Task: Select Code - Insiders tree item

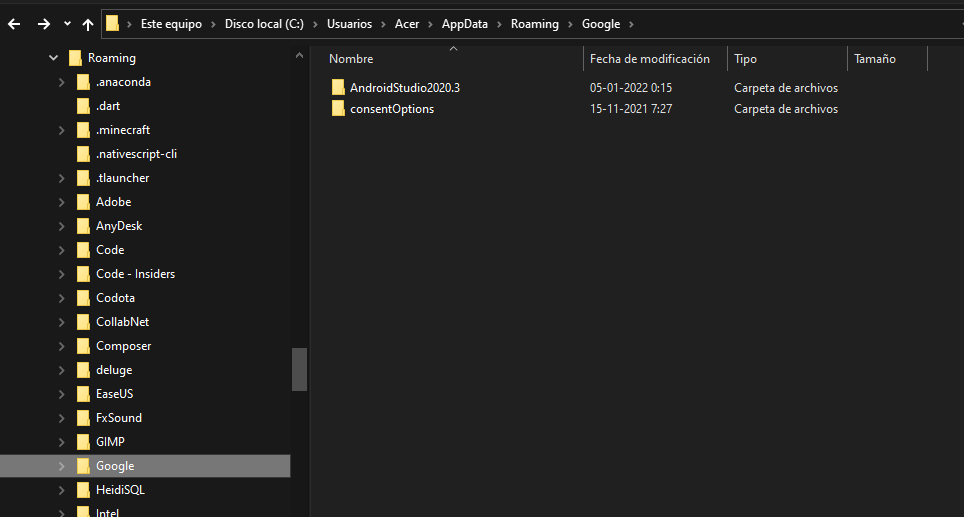Action: [135, 274]
